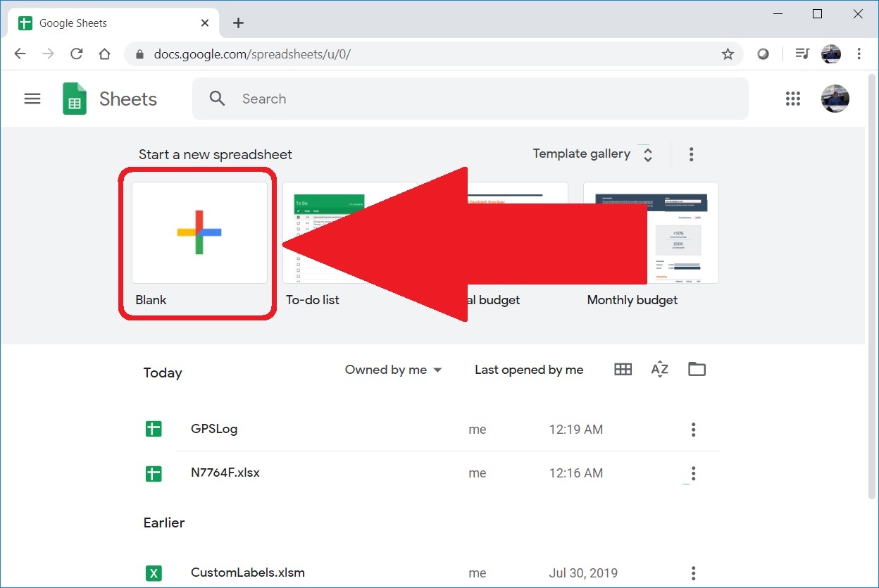Open a new browser tab

tap(238, 23)
